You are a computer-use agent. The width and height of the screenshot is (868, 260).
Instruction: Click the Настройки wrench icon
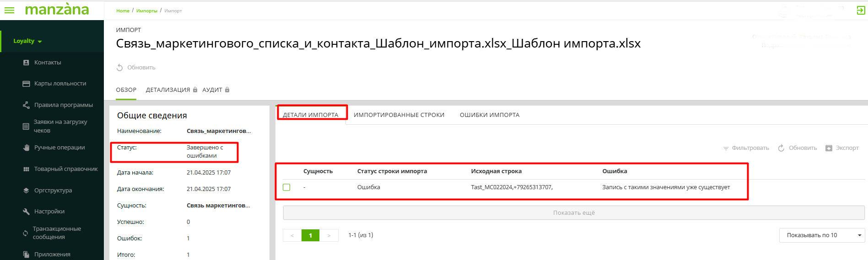click(26, 212)
